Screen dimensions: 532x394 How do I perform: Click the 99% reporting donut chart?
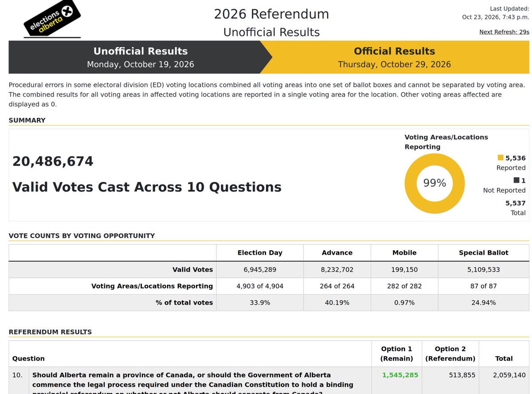click(x=434, y=183)
